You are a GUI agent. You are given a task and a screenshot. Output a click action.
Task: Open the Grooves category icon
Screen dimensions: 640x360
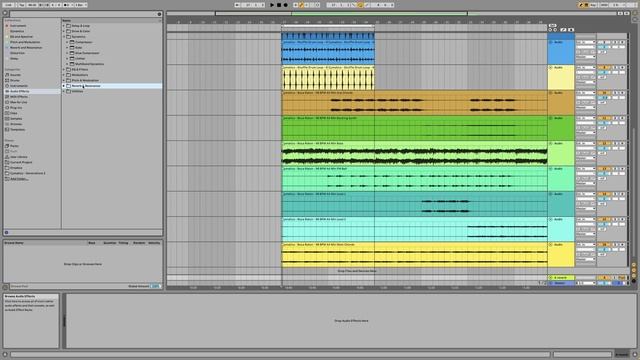(7, 124)
